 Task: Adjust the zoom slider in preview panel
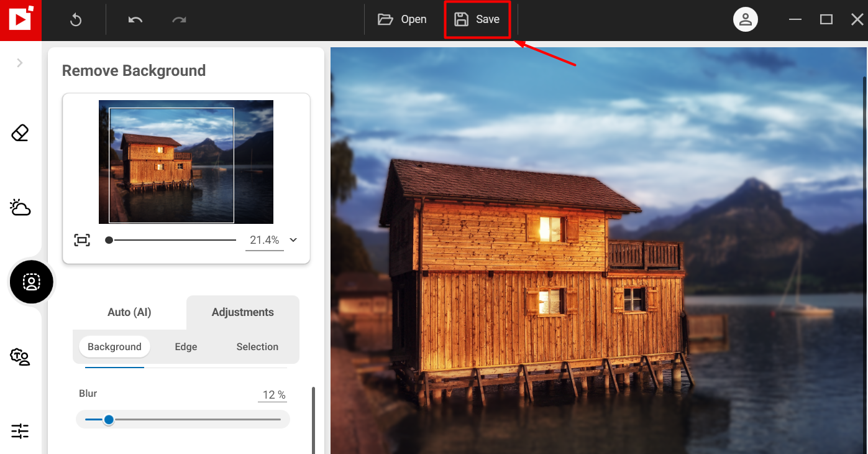click(171, 240)
